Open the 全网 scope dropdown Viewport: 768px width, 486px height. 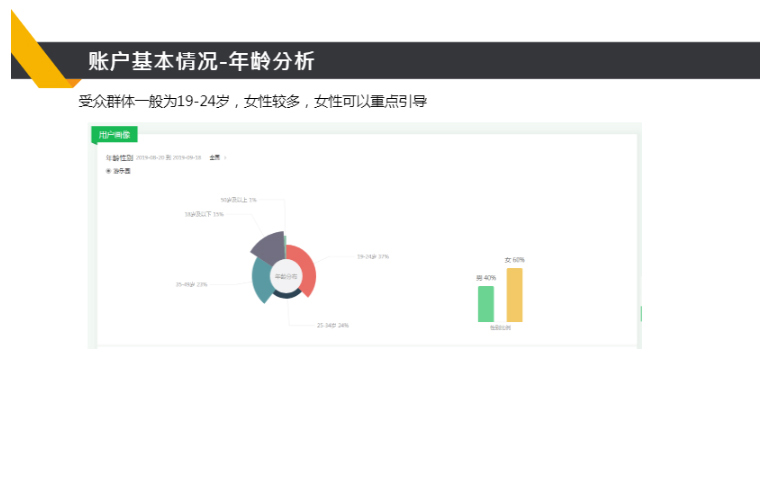pyautogui.click(x=216, y=157)
